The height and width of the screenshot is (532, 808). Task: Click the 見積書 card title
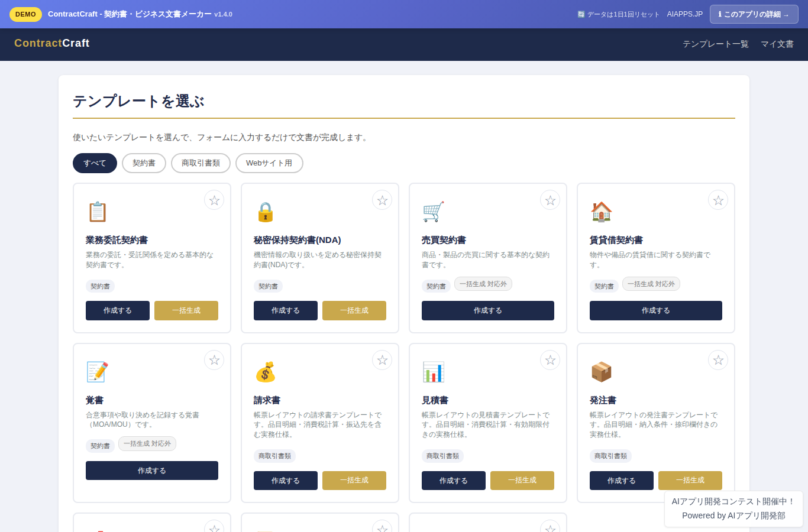(x=435, y=400)
